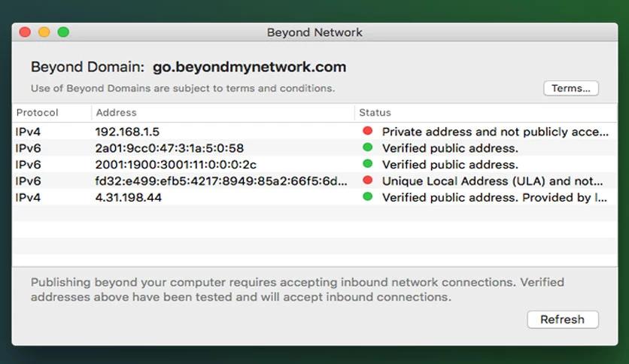629x364 pixels.
Task: Select the 4.31.198.44 address row
Action: point(314,197)
